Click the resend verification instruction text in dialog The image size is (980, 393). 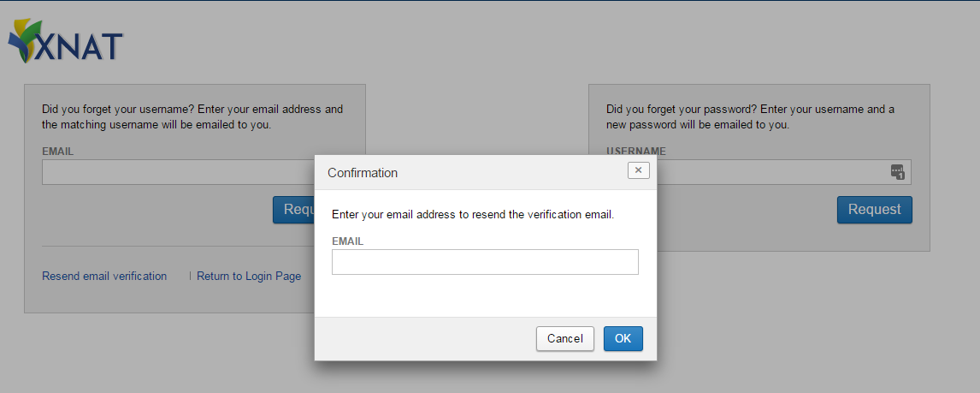point(472,214)
